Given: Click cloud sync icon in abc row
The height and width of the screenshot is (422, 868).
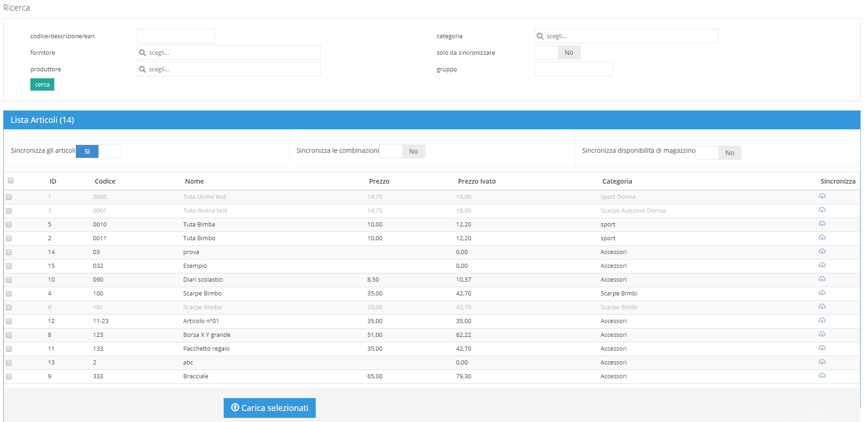Looking at the screenshot, I should [x=822, y=362].
